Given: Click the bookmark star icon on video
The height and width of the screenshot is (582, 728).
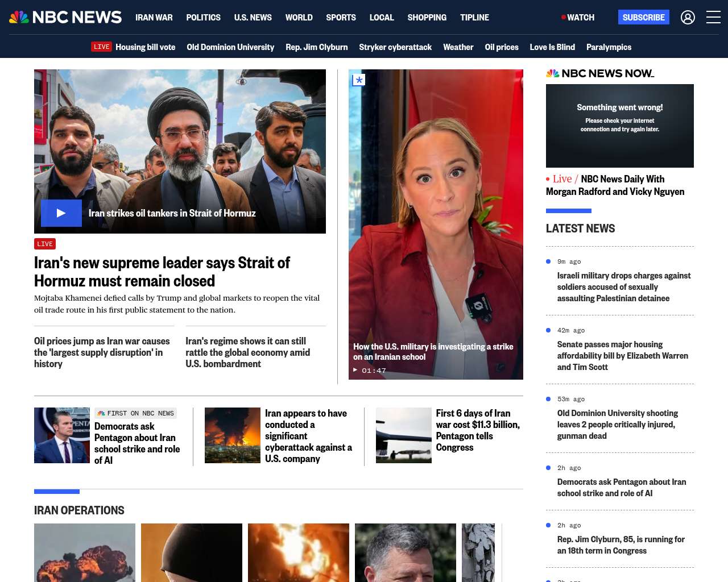Looking at the screenshot, I should coord(359,80).
